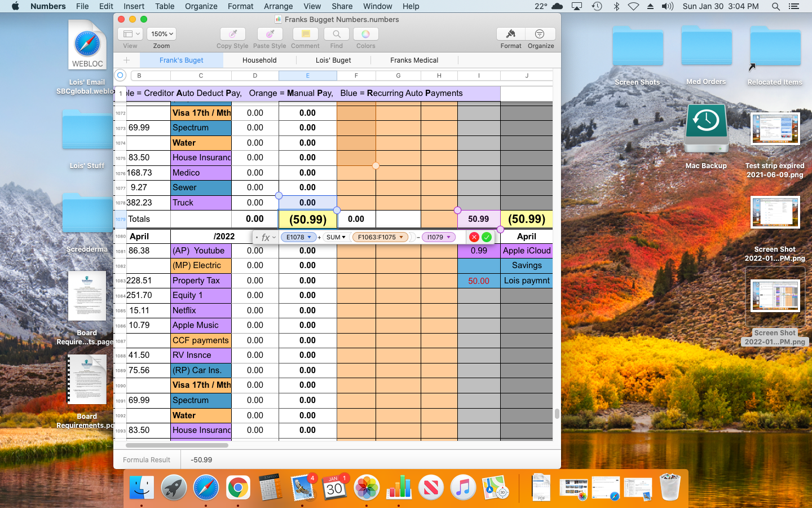Select the table handle circle at top-left

(120, 75)
